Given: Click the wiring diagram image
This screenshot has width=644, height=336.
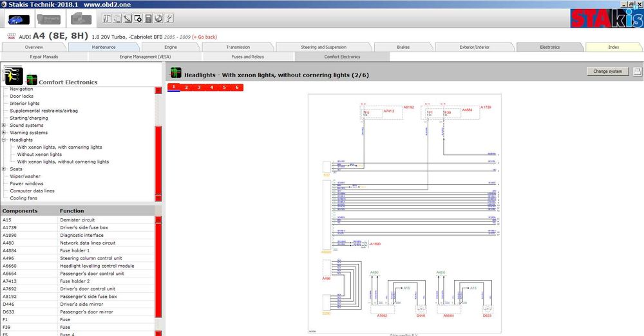Looking at the screenshot, I should (404, 214).
